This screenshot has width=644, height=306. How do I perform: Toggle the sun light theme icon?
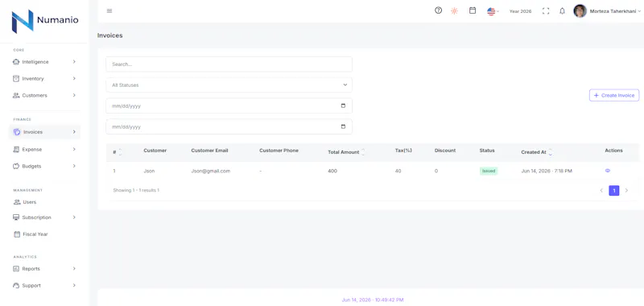454,11
